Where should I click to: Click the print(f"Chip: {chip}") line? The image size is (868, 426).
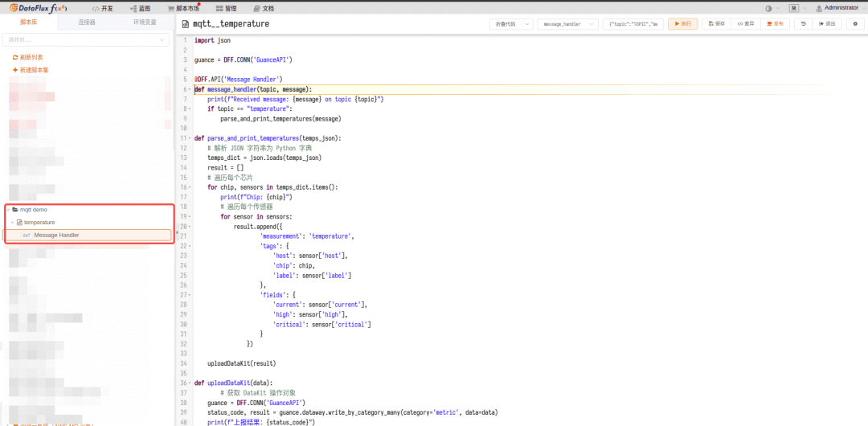[256, 197]
